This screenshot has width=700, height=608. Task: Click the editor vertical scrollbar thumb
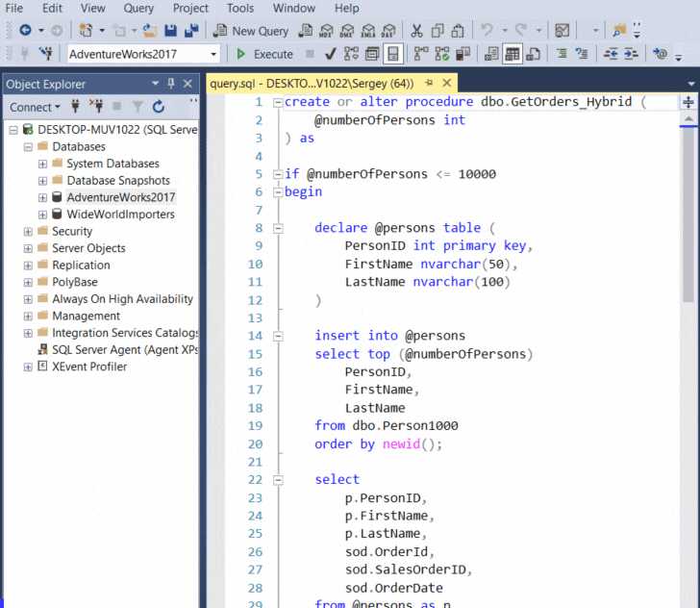click(x=687, y=215)
